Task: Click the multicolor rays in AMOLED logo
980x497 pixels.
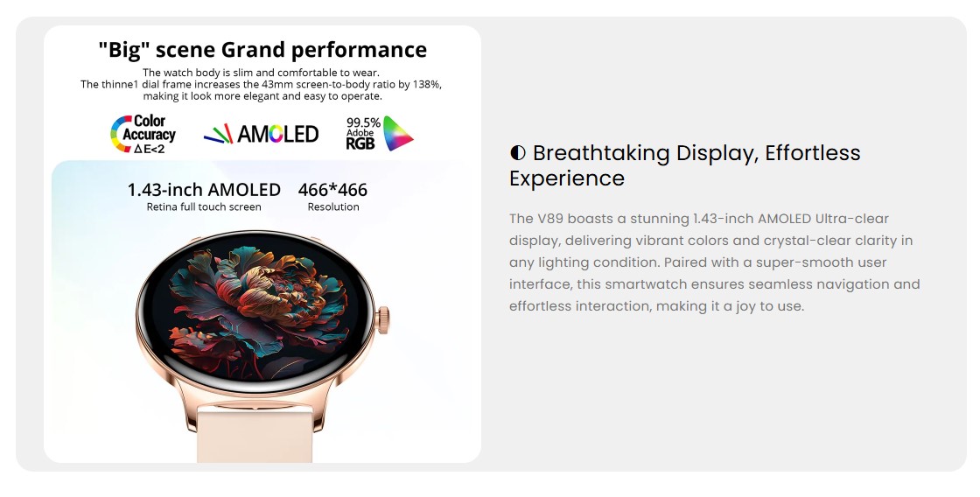Action: pyautogui.click(x=218, y=134)
